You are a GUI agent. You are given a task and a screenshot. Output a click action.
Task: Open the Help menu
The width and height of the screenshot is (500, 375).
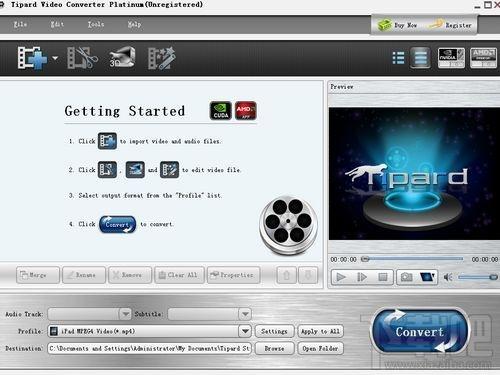(134, 24)
